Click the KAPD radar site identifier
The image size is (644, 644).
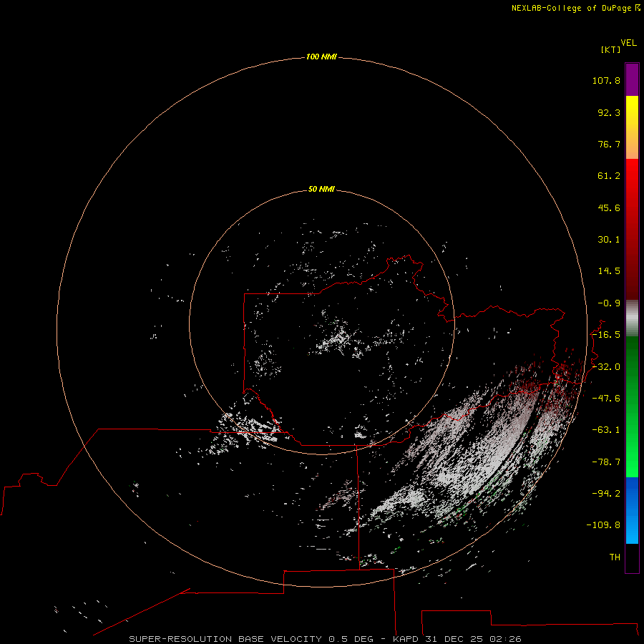pos(406,639)
